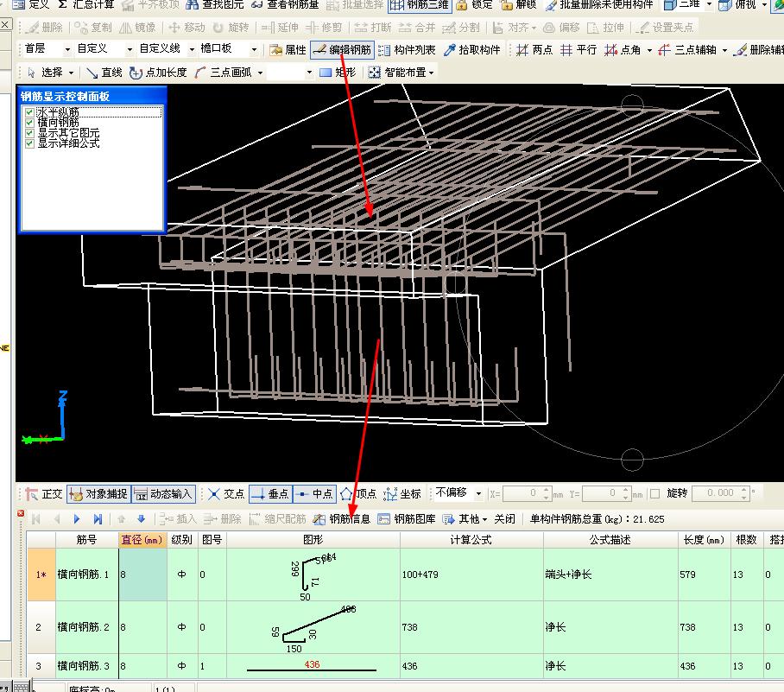The height and width of the screenshot is (692, 784).
Task: Tick the 旋转 checkbox
Action: [654, 494]
